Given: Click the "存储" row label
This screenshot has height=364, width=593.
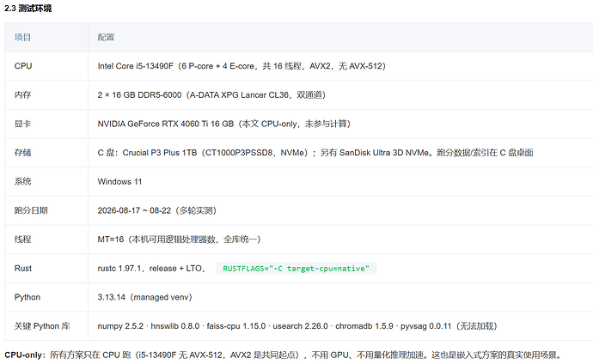Looking at the screenshot, I should [22, 153].
